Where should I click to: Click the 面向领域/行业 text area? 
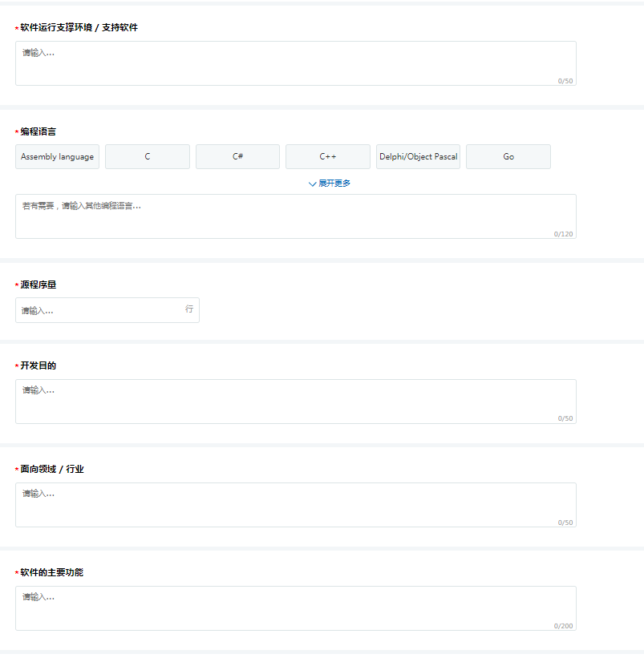click(295, 503)
